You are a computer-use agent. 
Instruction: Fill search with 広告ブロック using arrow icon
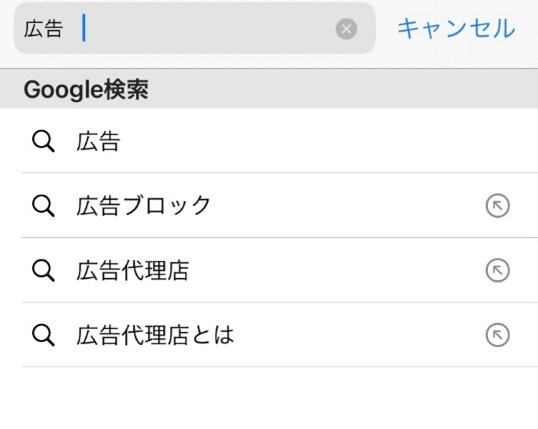click(x=498, y=206)
